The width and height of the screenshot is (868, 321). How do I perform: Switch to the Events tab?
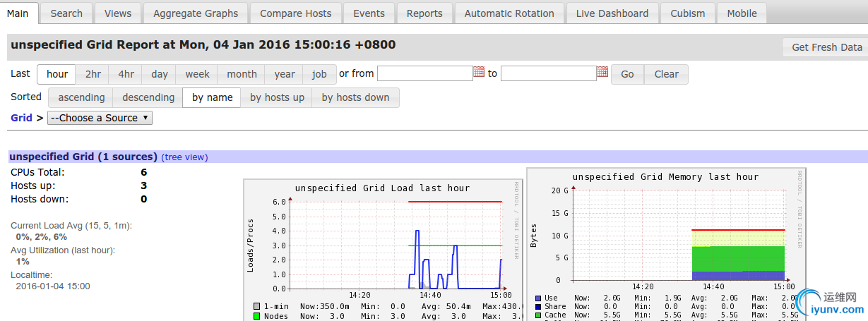369,13
